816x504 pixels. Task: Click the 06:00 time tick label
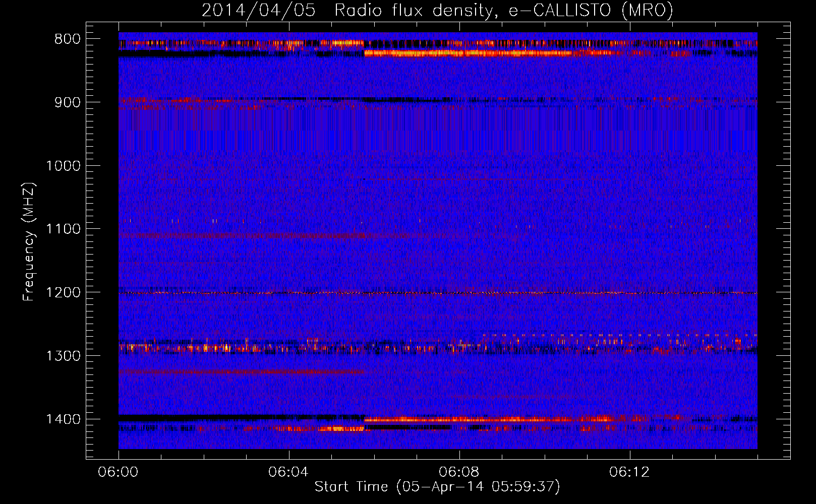[x=118, y=472]
